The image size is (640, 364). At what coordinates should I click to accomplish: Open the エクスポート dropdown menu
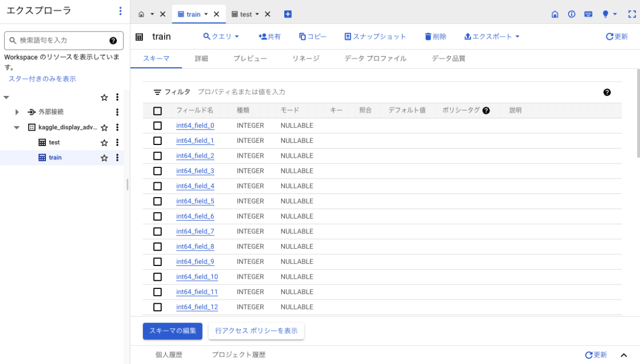click(492, 37)
